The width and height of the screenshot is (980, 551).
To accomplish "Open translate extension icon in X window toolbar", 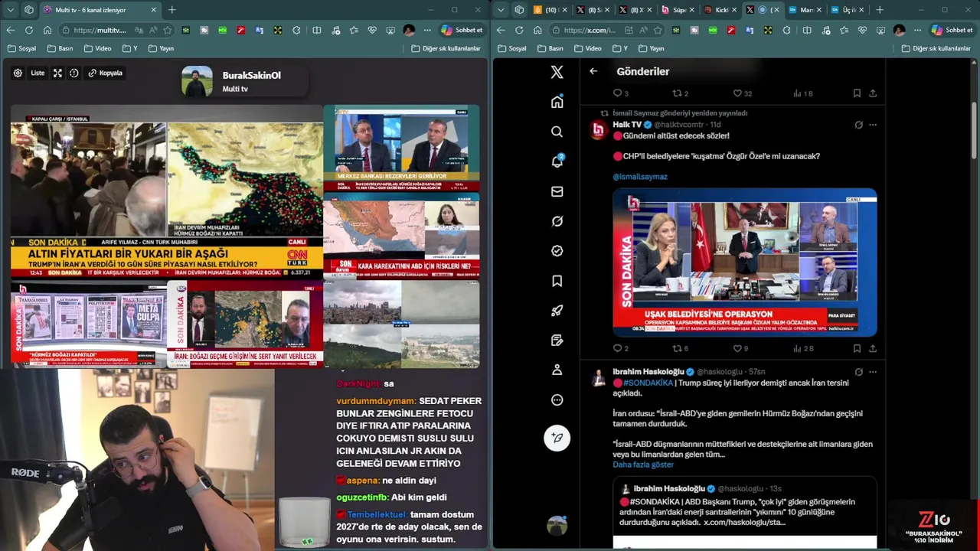I will (x=750, y=30).
